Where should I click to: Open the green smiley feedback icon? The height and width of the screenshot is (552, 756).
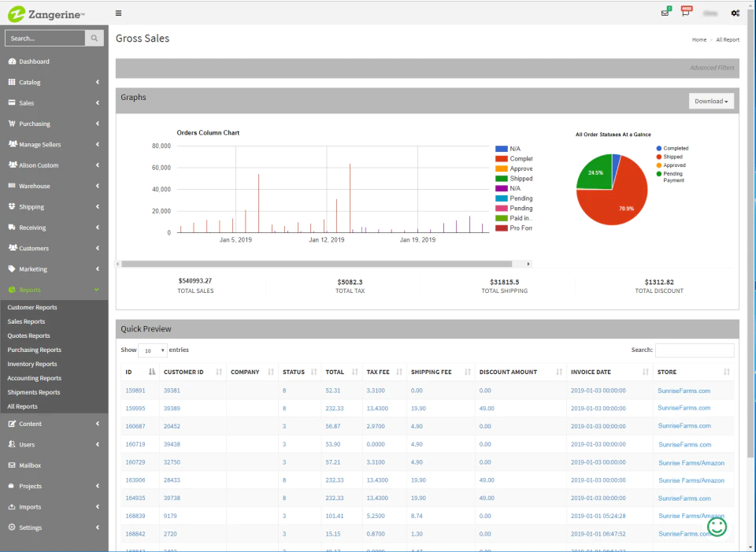tap(717, 526)
